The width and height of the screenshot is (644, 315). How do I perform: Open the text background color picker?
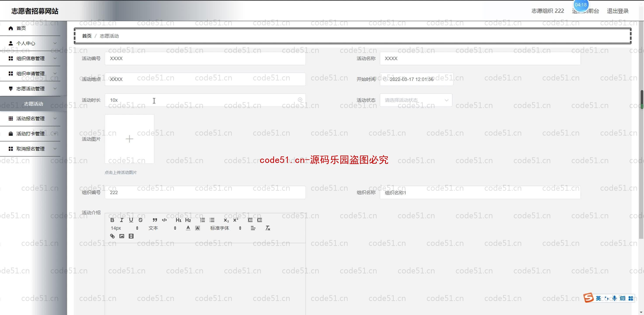click(x=197, y=228)
